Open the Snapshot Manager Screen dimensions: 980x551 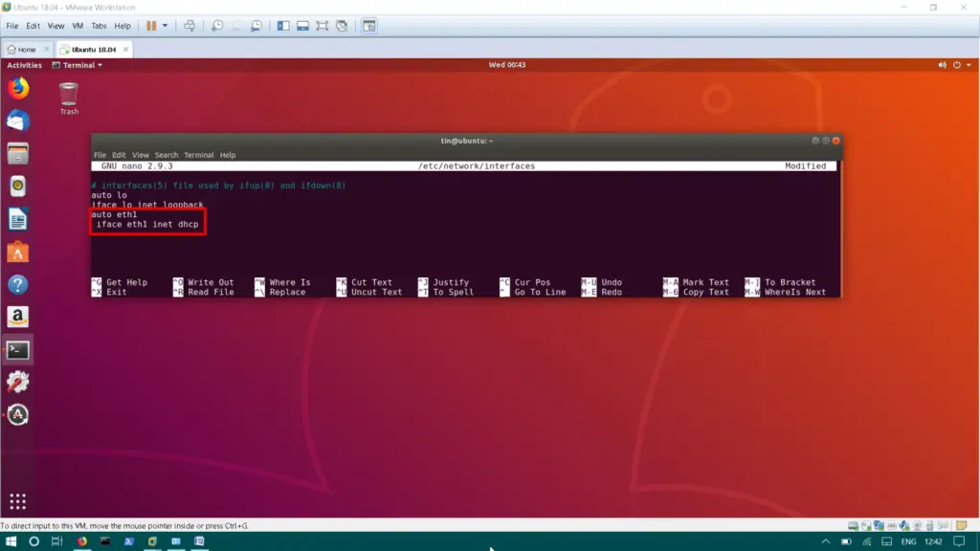[x=256, y=26]
